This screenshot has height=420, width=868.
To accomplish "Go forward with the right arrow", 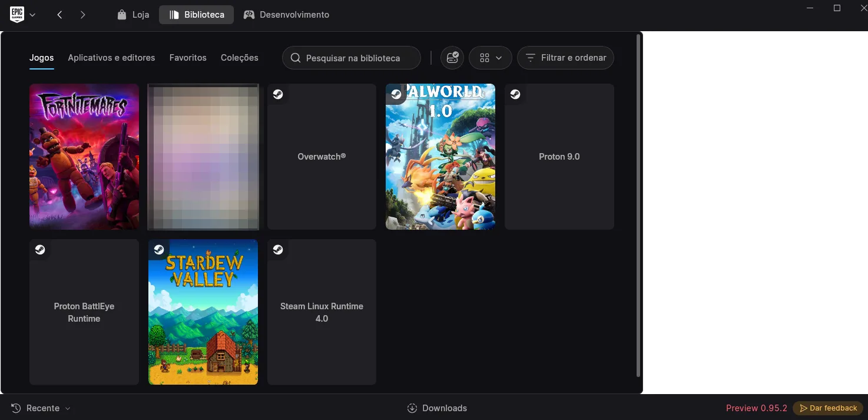I will point(82,15).
